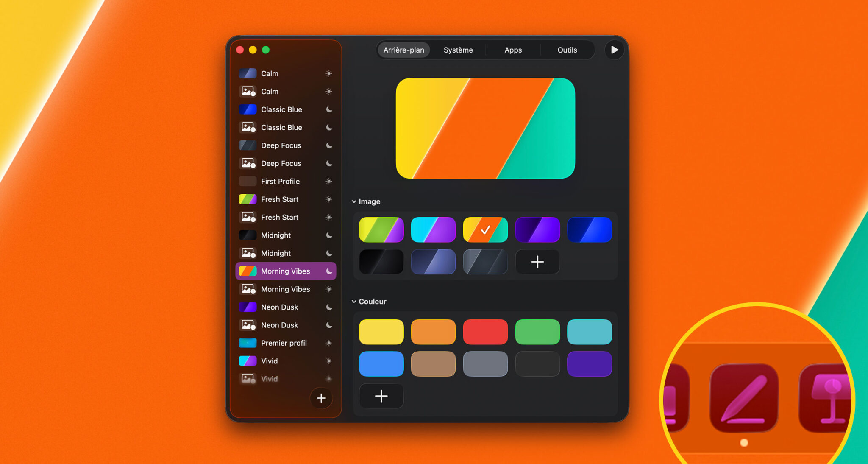Toggle day mode for the Calm profile
Screen dimensions: 868x464
tap(329, 73)
